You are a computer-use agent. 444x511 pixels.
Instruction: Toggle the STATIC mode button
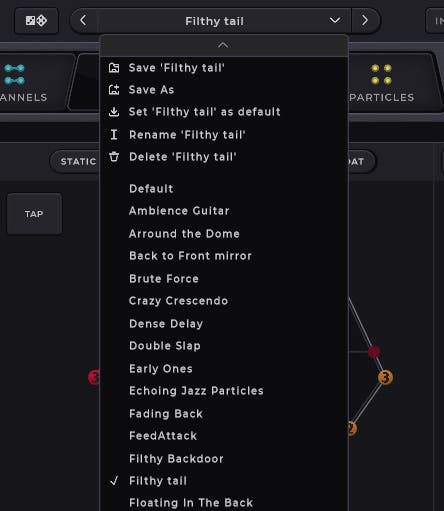click(77, 162)
